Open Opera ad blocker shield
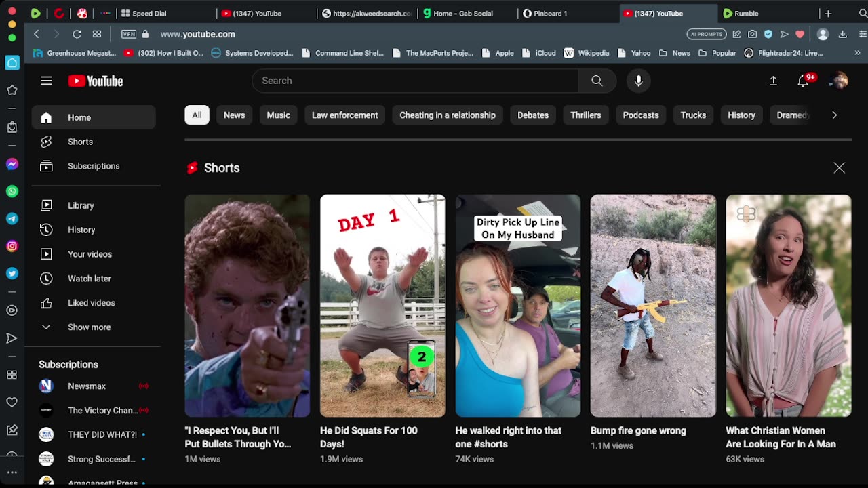 click(x=768, y=34)
